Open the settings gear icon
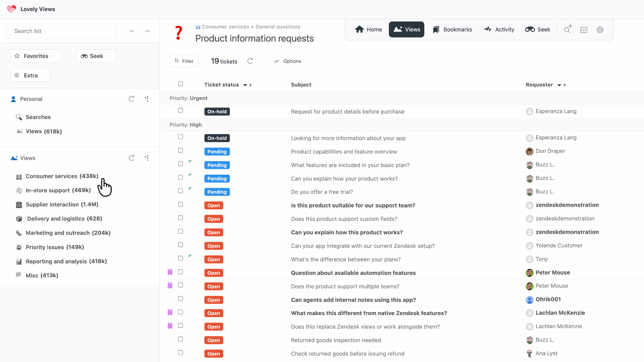644x362 pixels. pos(600,30)
